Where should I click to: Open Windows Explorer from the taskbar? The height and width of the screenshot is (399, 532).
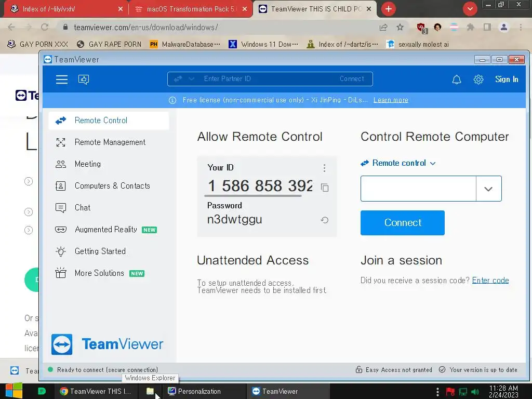(x=150, y=391)
